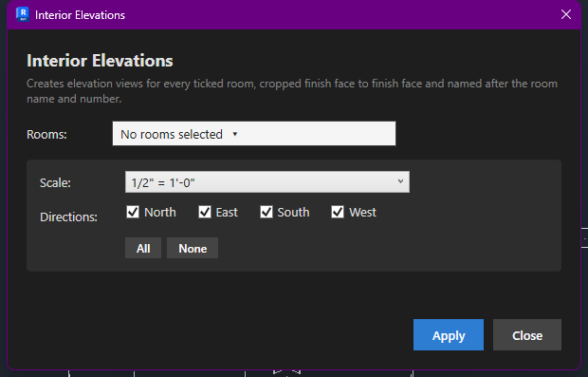Close the Interior Elevations dialog window

(x=566, y=14)
